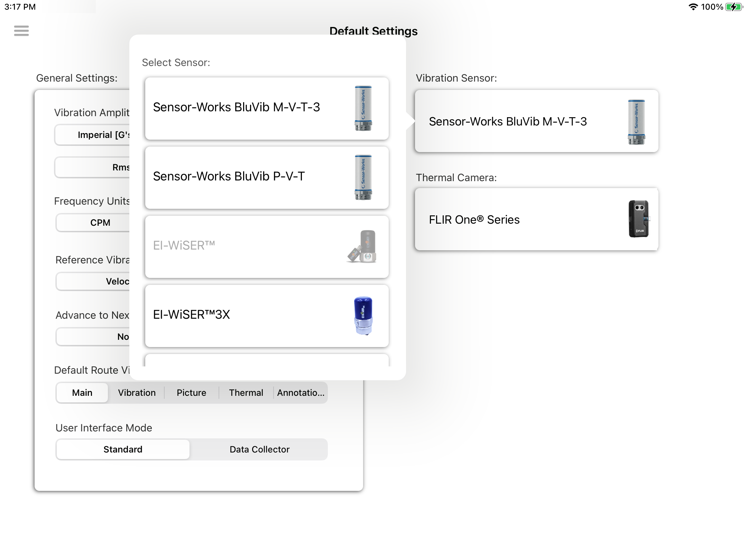The height and width of the screenshot is (560, 747).
Task: Switch User Interface Mode to Data Collector
Action: (x=259, y=449)
